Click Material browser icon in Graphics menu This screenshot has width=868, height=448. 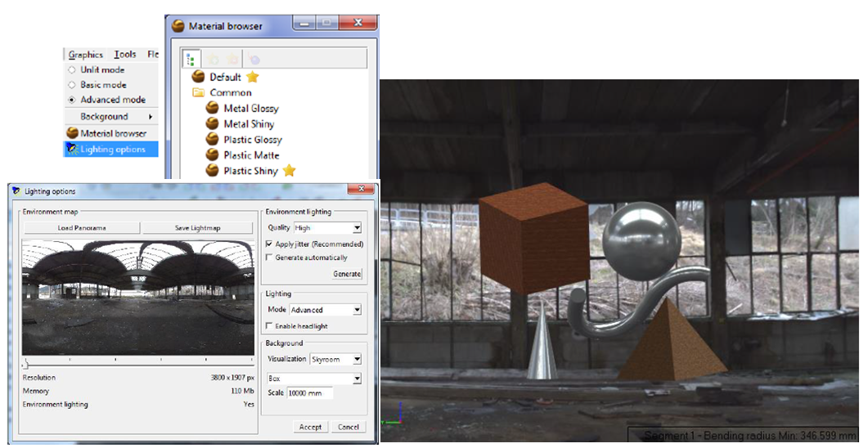pyautogui.click(x=72, y=132)
